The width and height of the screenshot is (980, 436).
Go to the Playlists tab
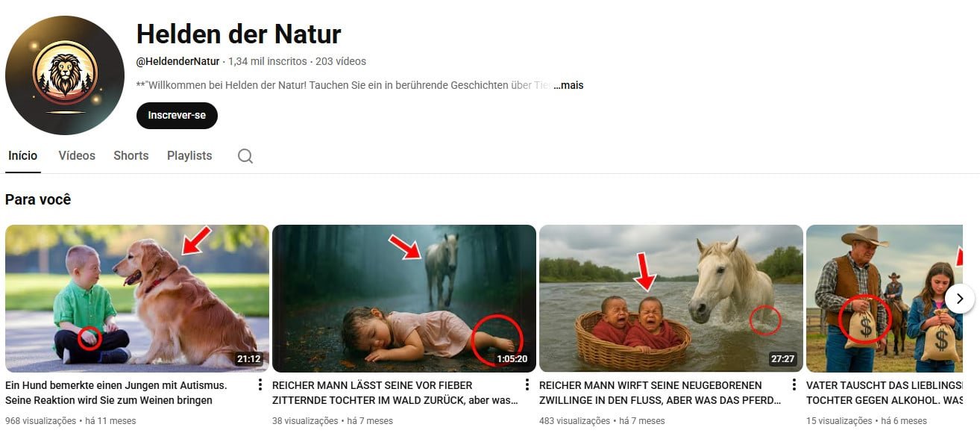pyautogui.click(x=189, y=155)
